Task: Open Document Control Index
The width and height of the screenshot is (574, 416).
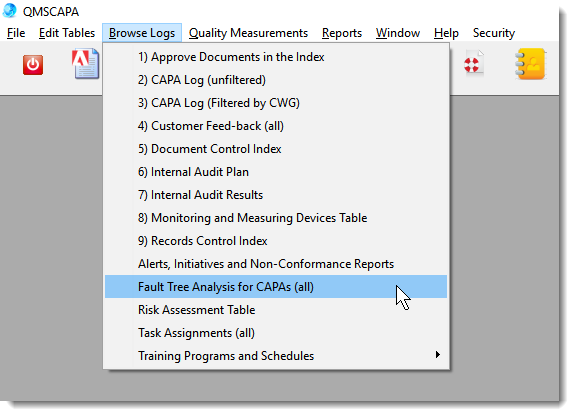Action: [276, 149]
